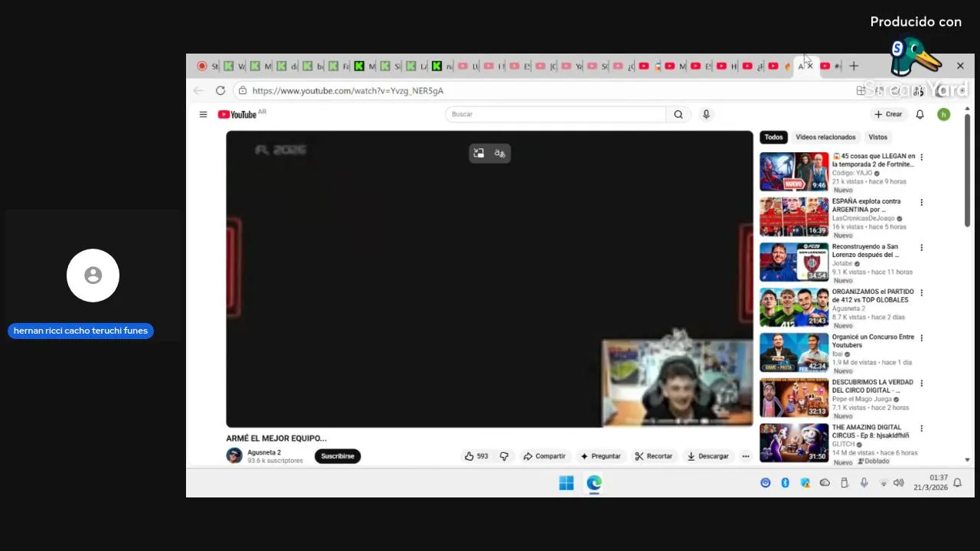Open the YouTube hamburger guide menu
This screenshot has width=980, height=551.
[203, 115]
